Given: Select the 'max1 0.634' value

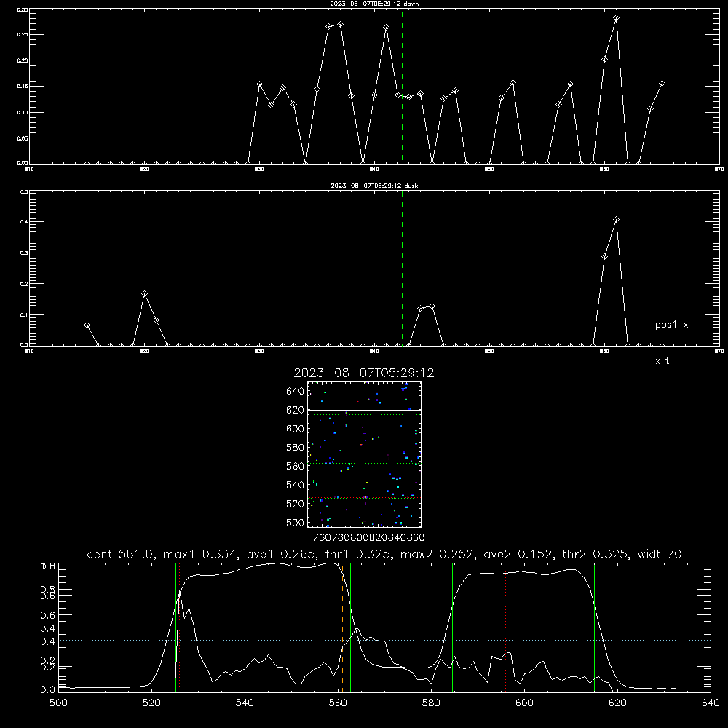Looking at the screenshot, I should [201, 554].
